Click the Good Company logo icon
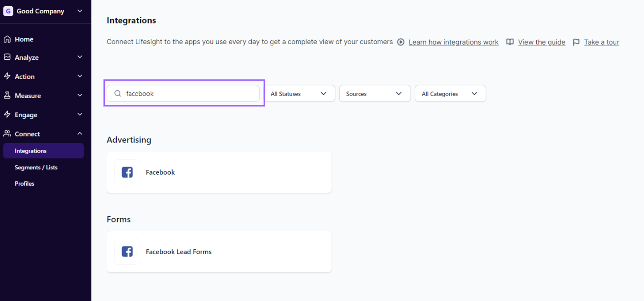 click(x=8, y=11)
